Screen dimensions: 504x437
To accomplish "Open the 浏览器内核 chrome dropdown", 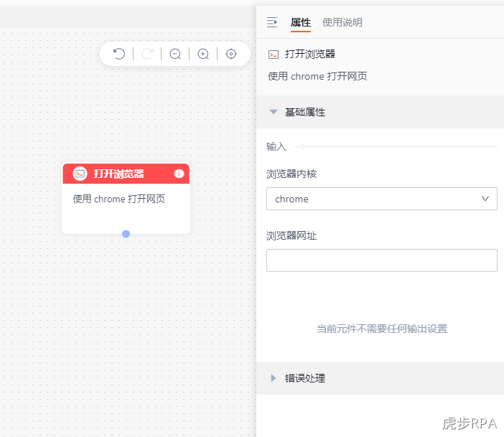I will pyautogui.click(x=382, y=199).
